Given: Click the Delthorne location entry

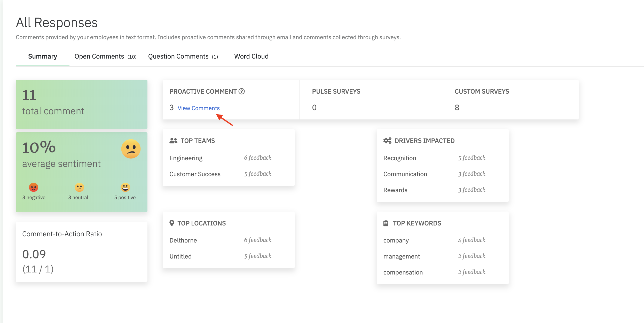Looking at the screenshot, I should pyautogui.click(x=183, y=240).
